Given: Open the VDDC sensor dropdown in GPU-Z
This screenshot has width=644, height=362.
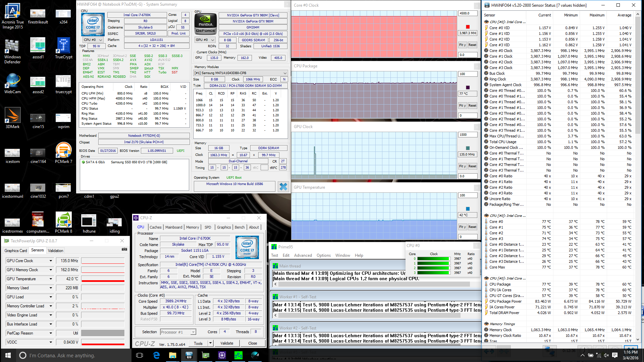Looking at the screenshot, I should pos(51,342).
